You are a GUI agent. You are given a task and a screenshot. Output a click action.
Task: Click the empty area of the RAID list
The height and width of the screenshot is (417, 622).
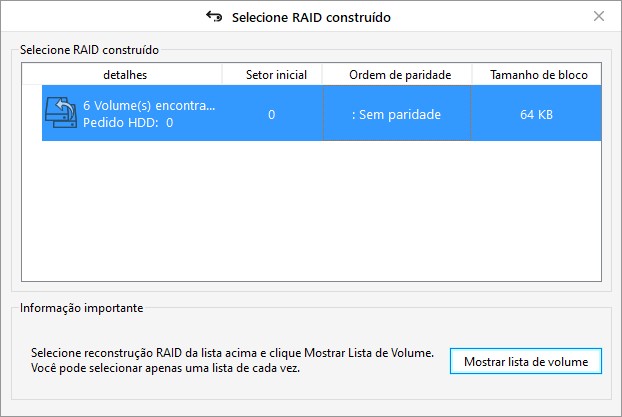(x=311, y=210)
